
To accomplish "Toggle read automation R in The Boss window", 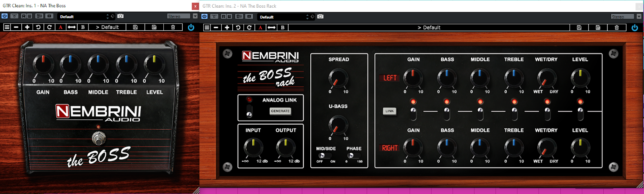I will [24, 16].
